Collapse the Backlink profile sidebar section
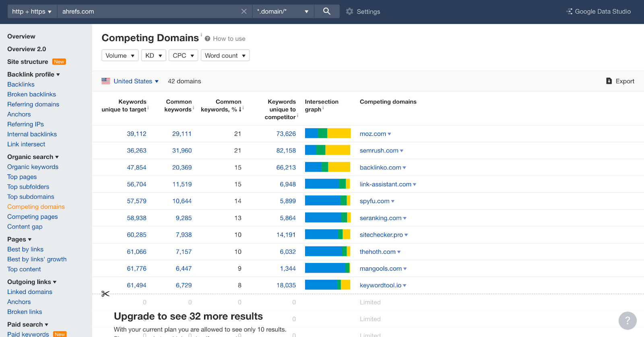The height and width of the screenshot is (337, 644). point(33,74)
